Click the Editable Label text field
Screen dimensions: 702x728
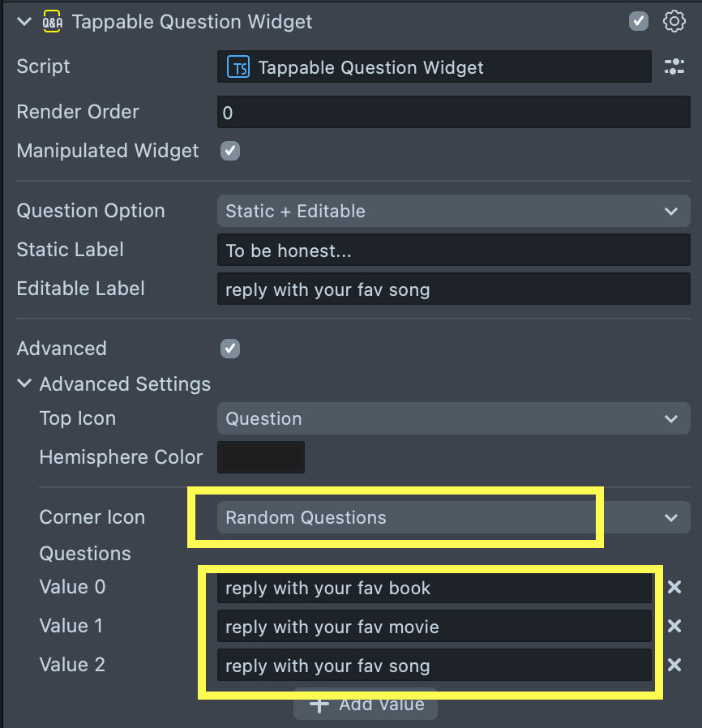(x=452, y=289)
